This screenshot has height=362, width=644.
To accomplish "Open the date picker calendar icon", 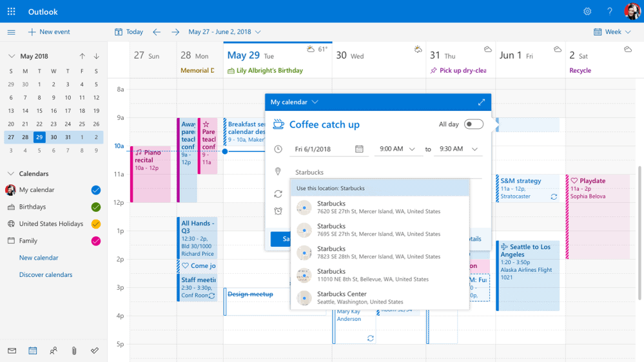I will (x=359, y=149).
